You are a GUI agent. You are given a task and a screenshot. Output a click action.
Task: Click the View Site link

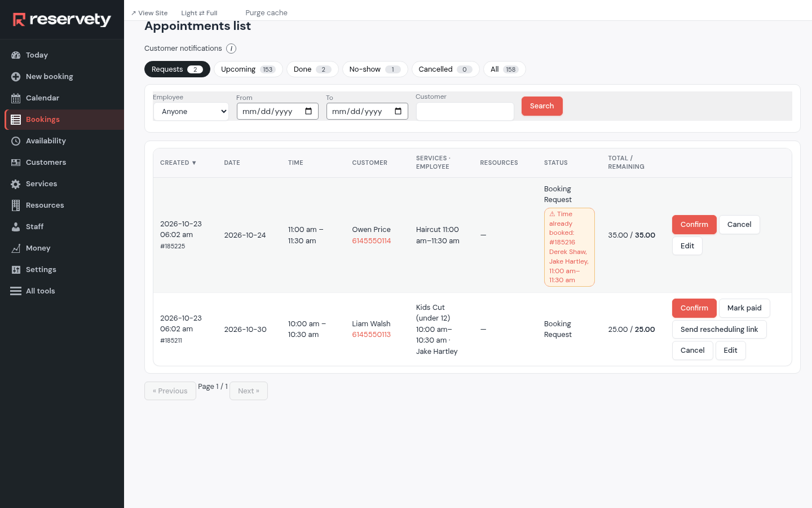tap(149, 13)
